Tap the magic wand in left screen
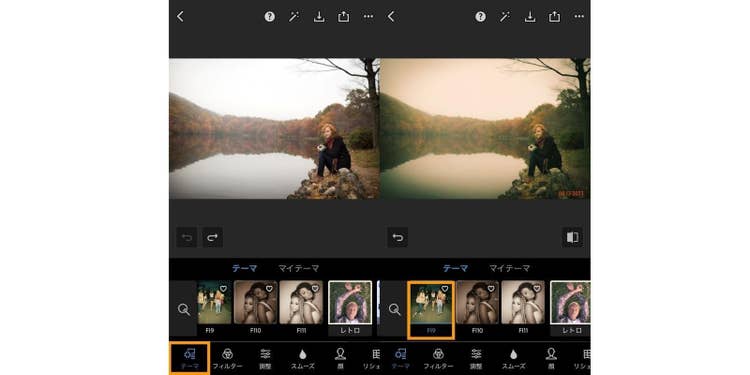This screenshot has width=750, height=375. [294, 17]
